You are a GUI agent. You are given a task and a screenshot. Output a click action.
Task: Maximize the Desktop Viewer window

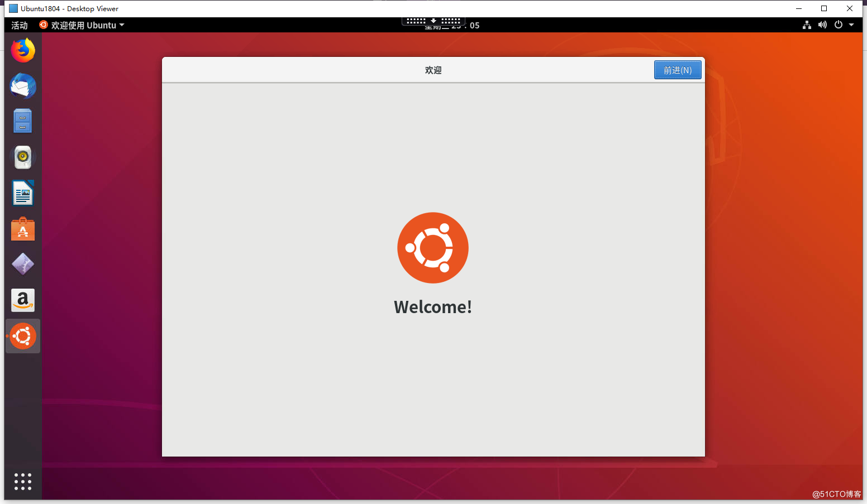point(824,8)
